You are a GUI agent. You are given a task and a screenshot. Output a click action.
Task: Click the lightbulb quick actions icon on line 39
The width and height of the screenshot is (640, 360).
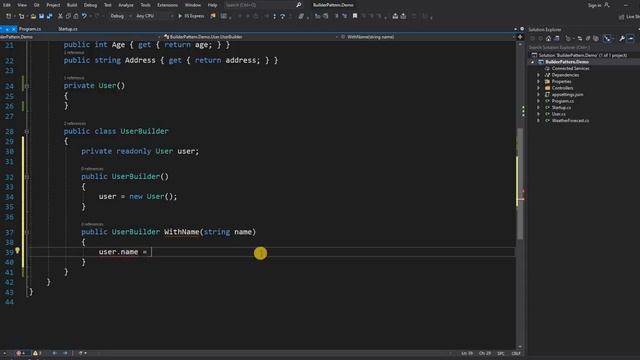[17, 251]
